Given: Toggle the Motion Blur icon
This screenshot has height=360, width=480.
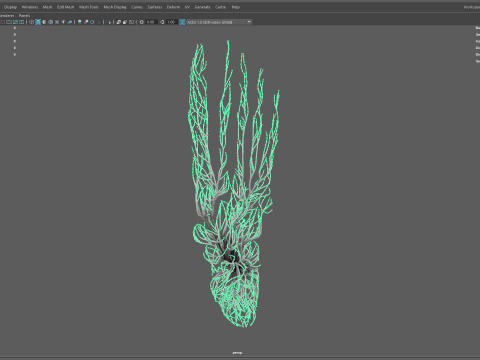Looking at the screenshot, I should (x=86, y=22).
